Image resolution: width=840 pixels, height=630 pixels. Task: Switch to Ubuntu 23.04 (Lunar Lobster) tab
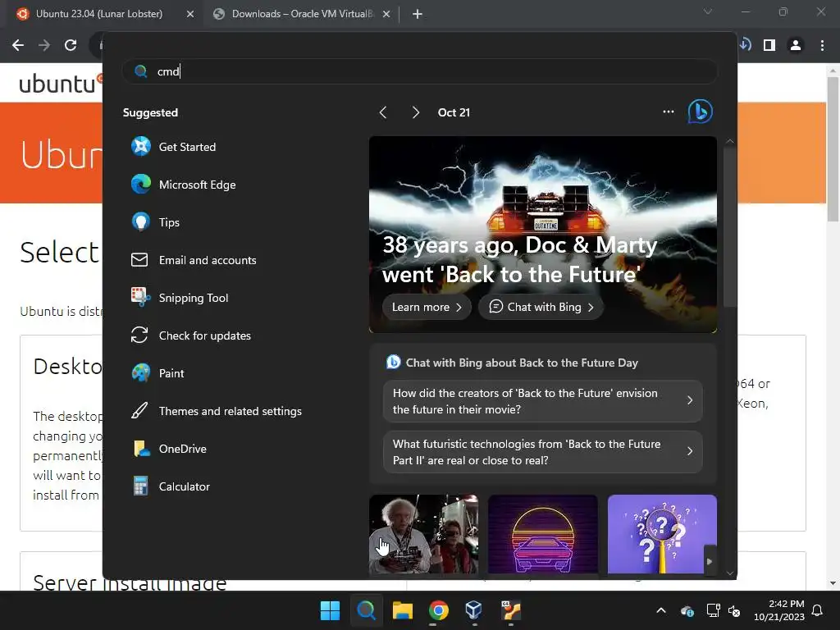pos(99,14)
